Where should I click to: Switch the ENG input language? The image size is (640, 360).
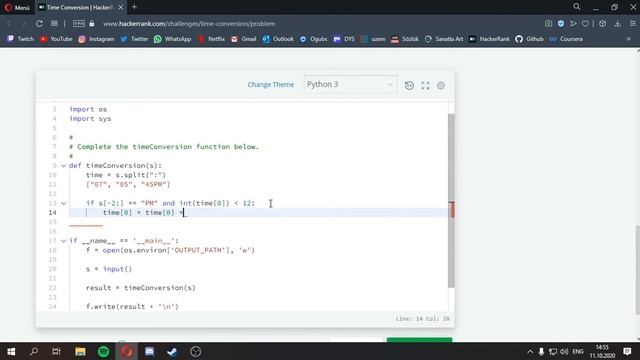coord(578,351)
